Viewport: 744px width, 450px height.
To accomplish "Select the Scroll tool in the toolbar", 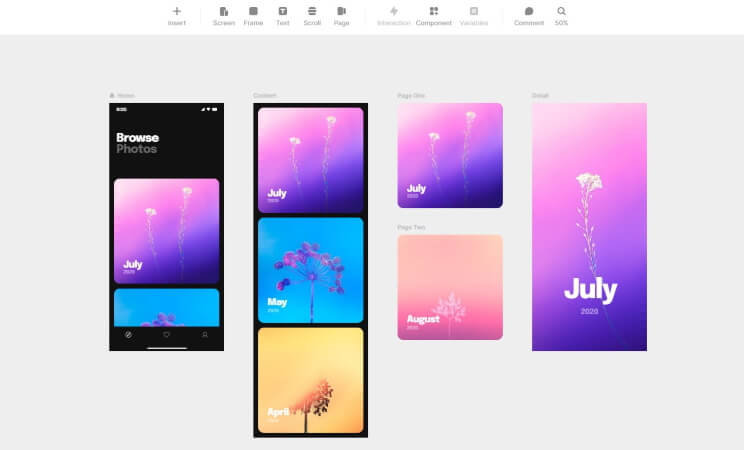I will point(312,16).
